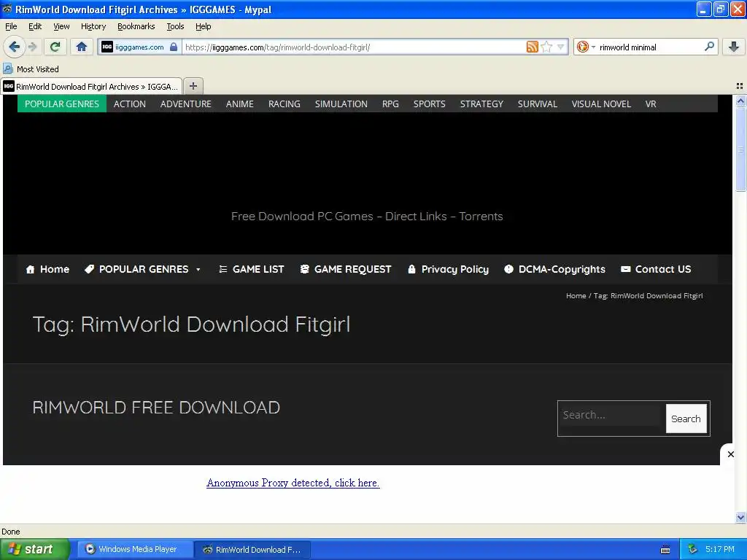Open the History menu
This screenshot has width=747, height=560.
(x=93, y=26)
